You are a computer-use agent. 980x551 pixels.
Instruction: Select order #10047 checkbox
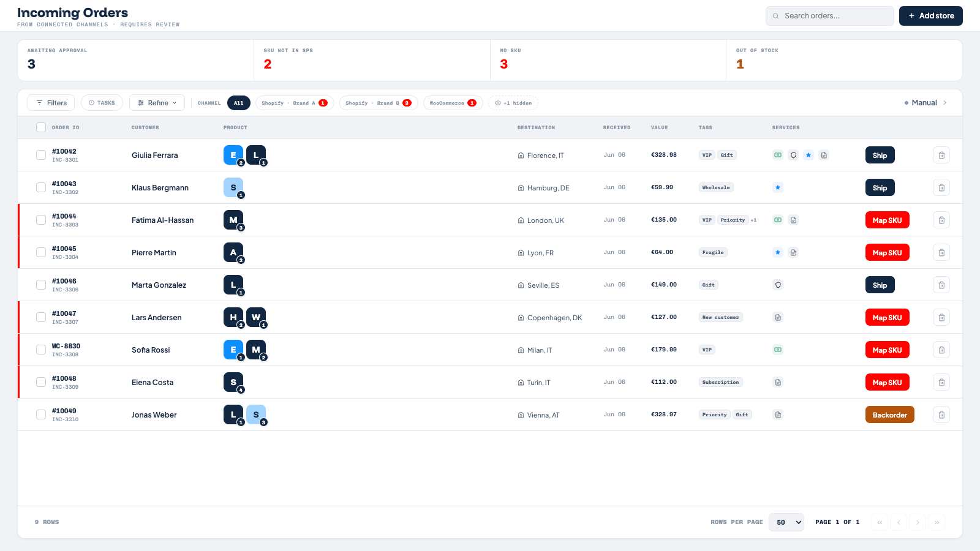(x=41, y=317)
